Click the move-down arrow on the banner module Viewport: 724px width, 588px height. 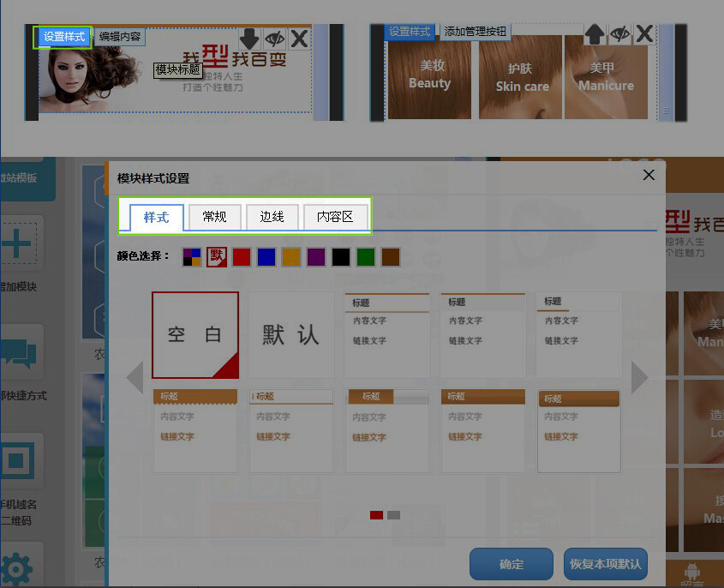249,38
